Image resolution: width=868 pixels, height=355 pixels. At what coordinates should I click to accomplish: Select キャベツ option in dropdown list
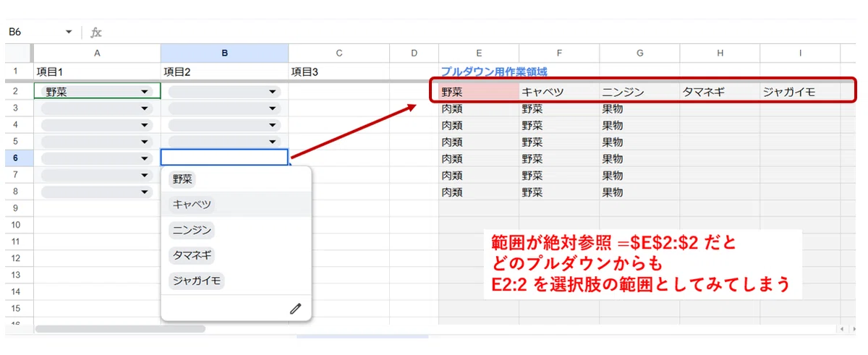tap(192, 205)
